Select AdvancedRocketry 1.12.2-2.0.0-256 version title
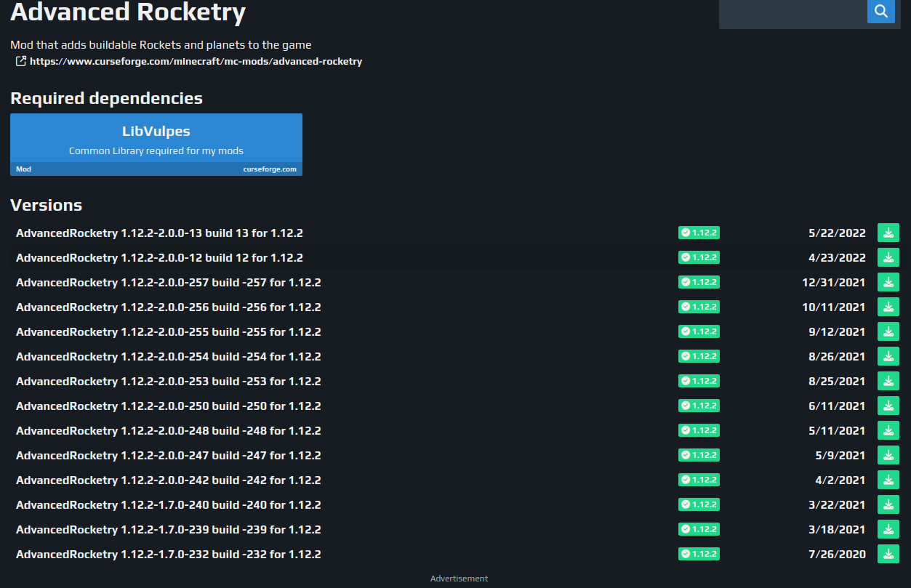Screen dimensions: 911x588 tap(169, 307)
